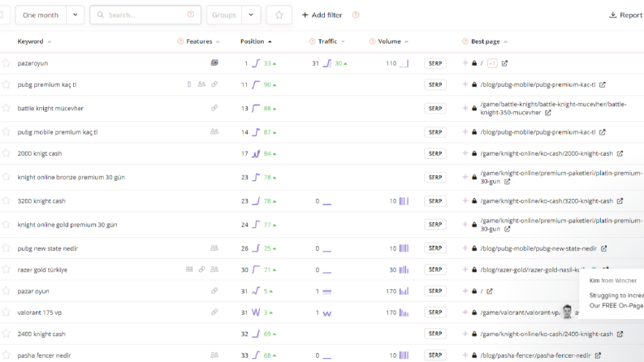The image size is (644, 362).
Task: Favorite the razer gold türkiye keyword
Action: [6, 269]
